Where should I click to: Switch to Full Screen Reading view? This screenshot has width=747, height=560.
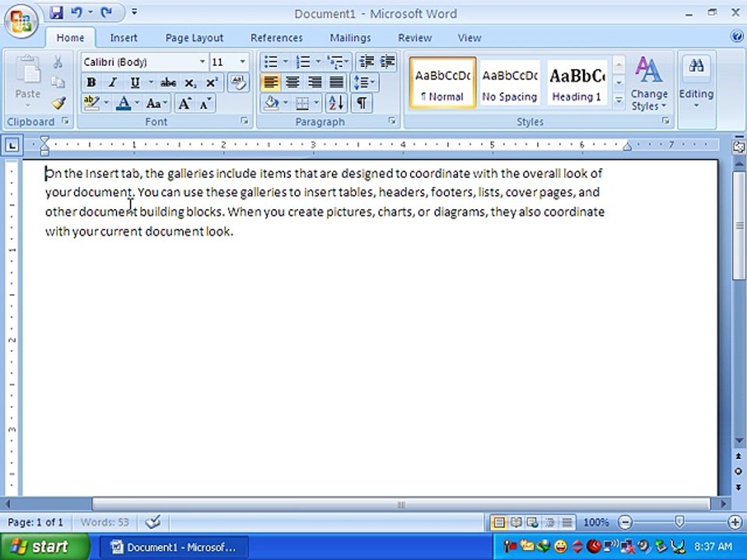point(516,523)
